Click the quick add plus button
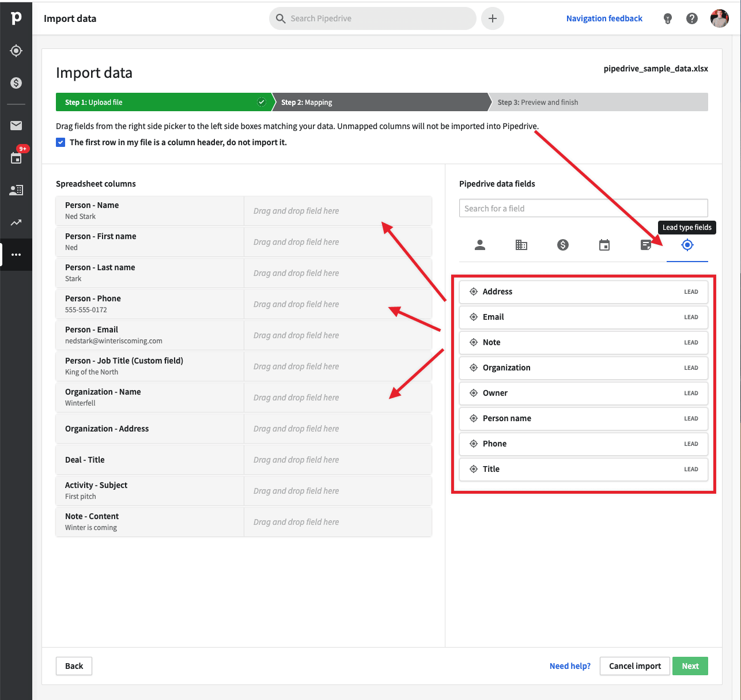741x700 pixels. coord(493,18)
